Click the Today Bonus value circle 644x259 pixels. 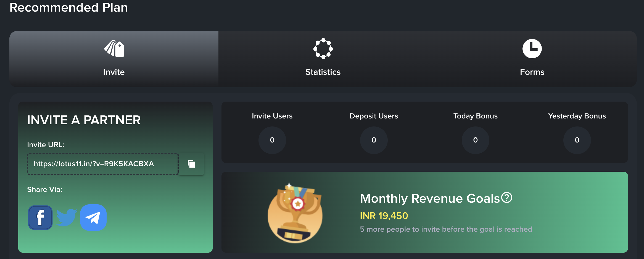pyautogui.click(x=475, y=140)
